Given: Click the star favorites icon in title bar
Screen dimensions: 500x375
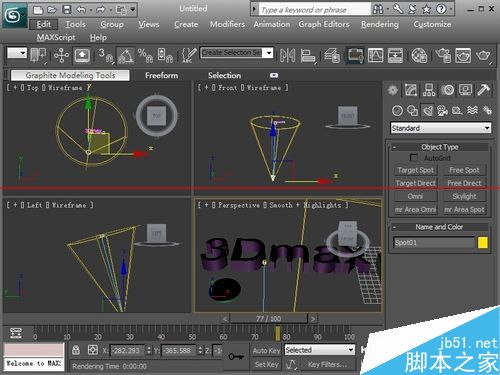Looking at the screenshot, I should click(426, 9).
